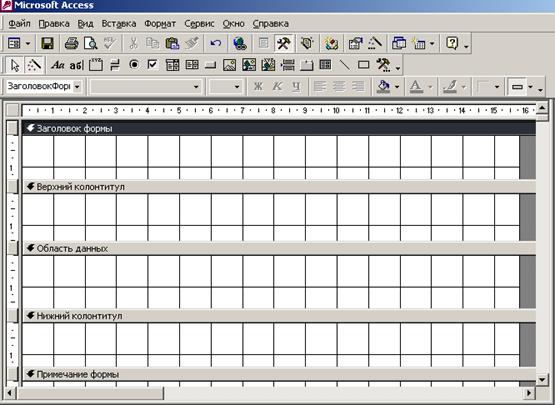Open the Сервис menu
Screen dimensions: 555x405
[x=199, y=24]
